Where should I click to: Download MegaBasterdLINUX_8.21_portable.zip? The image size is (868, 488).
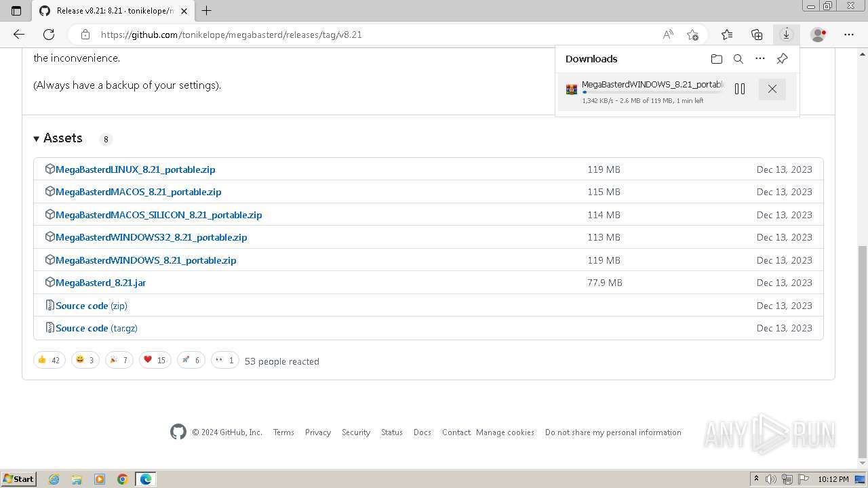pyautogui.click(x=136, y=169)
